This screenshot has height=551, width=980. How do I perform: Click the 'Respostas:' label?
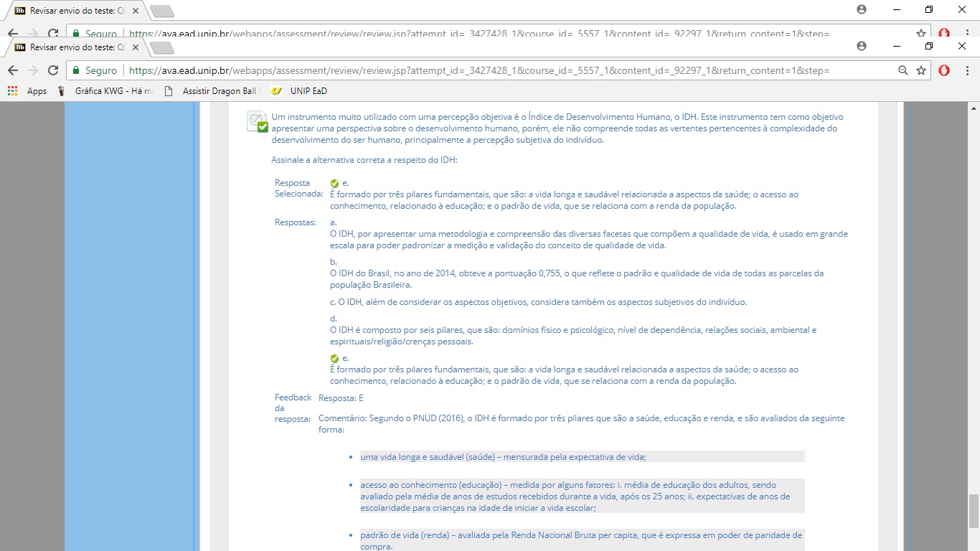coord(295,222)
